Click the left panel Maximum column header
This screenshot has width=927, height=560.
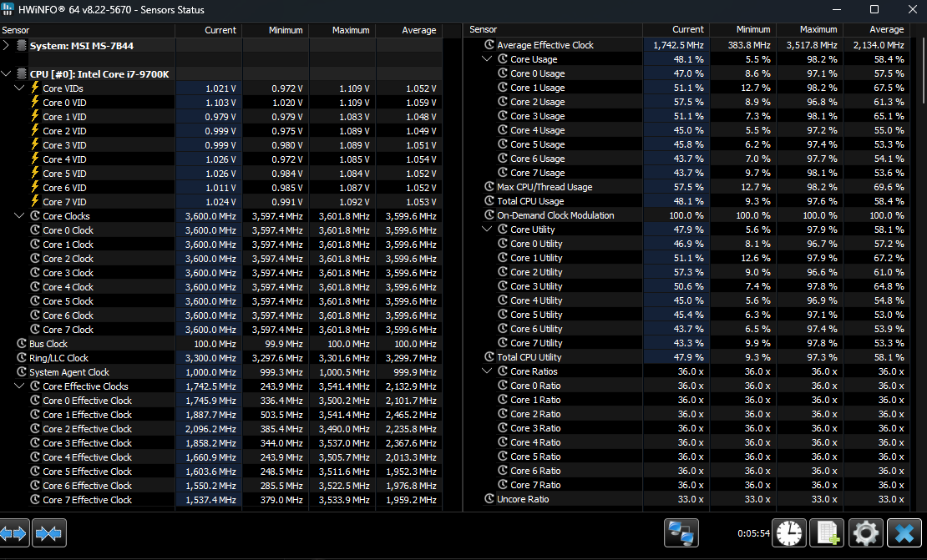[x=342, y=30]
